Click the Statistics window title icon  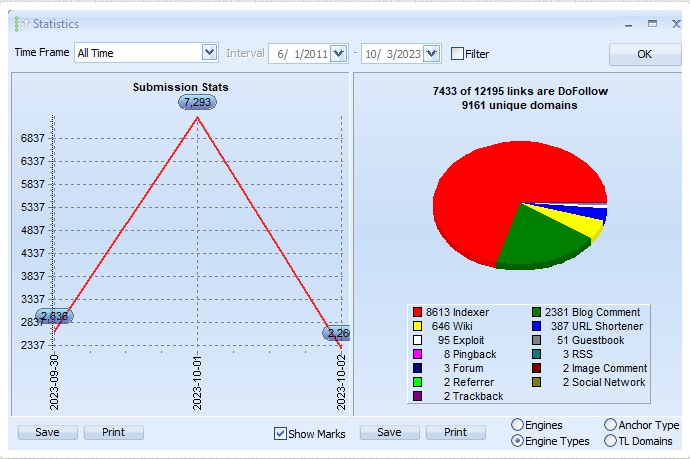(22, 24)
